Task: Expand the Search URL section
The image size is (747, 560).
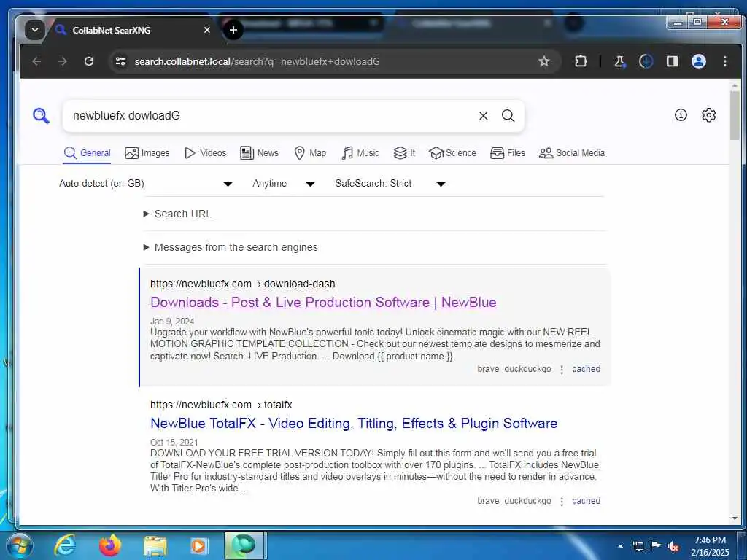Action: coord(177,214)
